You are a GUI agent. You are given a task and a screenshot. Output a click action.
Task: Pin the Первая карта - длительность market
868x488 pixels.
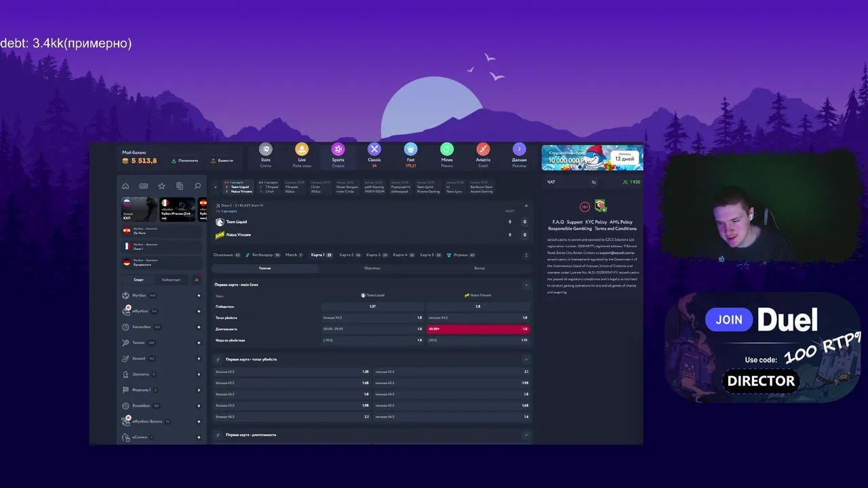pos(218,434)
